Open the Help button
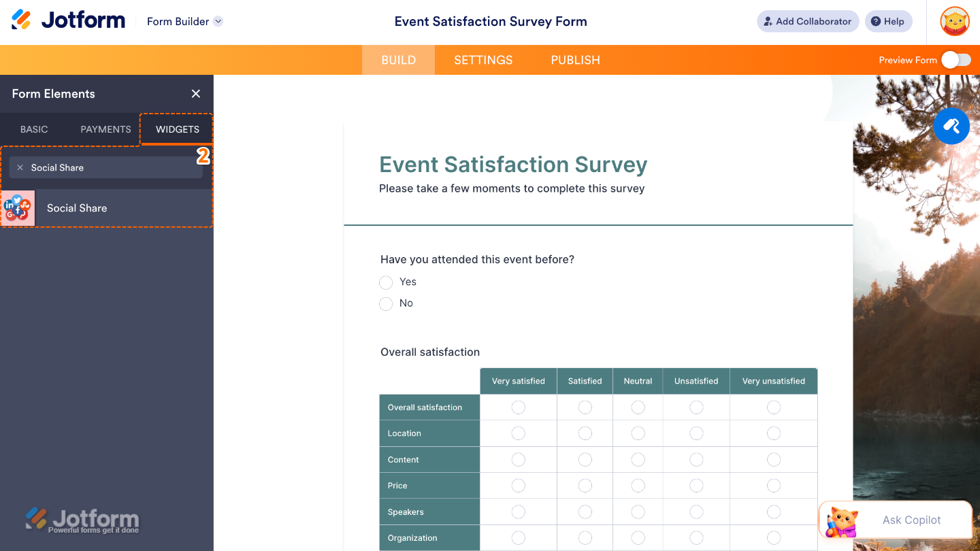Image resolution: width=980 pixels, height=551 pixels. 888,21
